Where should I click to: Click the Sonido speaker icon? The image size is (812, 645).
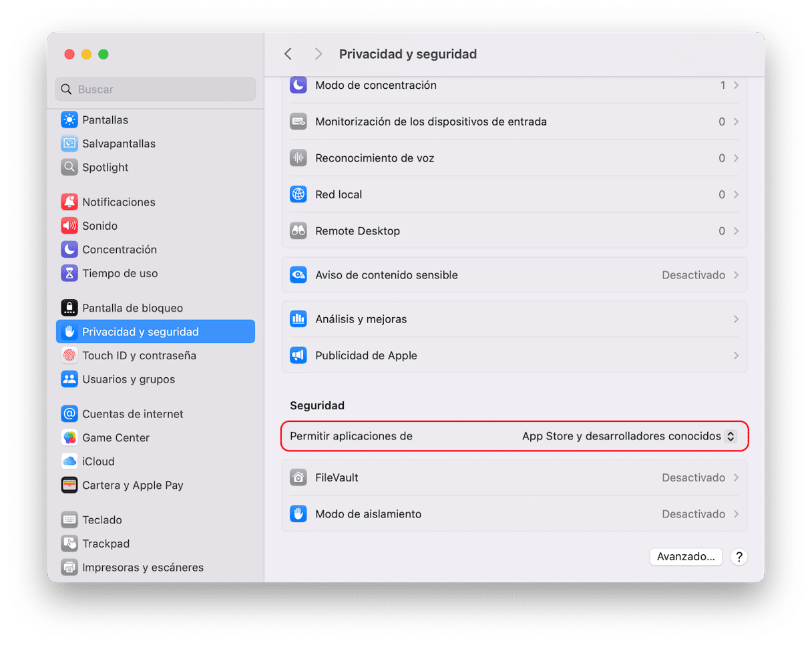[x=69, y=226]
